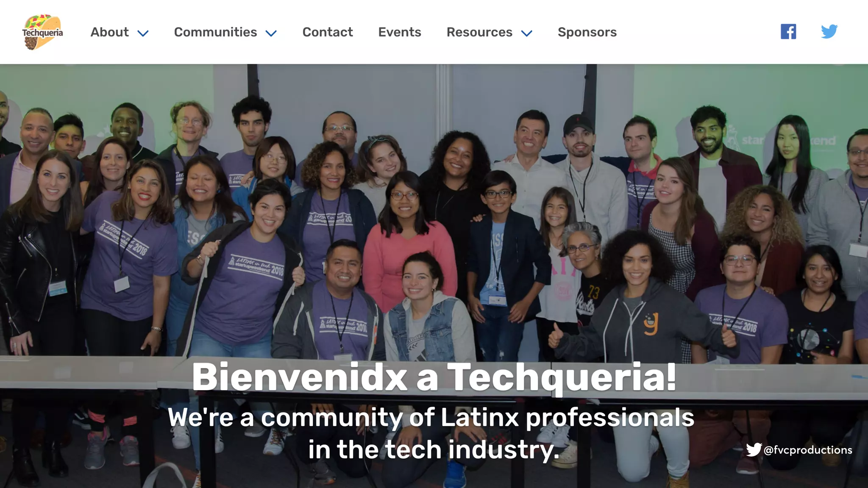Click the Twitter bird beside @fvcproductions
Viewport: 868px width, 488px height.
coord(754,449)
